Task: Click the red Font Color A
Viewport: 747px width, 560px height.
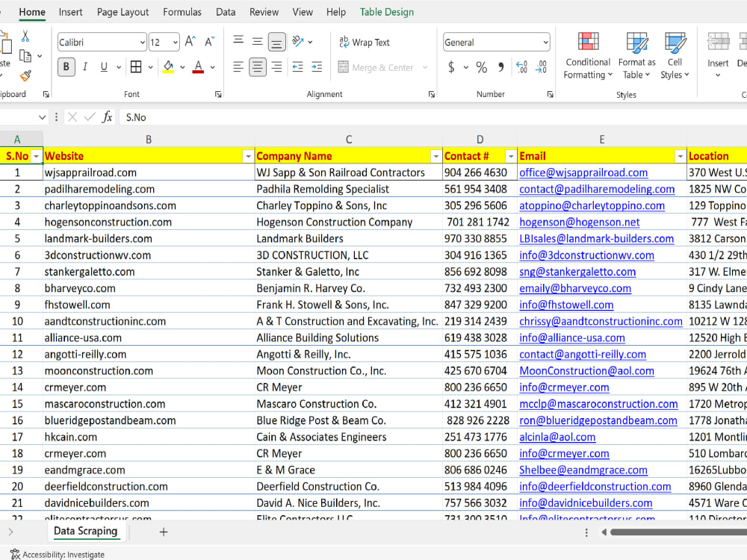Action: coord(198,66)
